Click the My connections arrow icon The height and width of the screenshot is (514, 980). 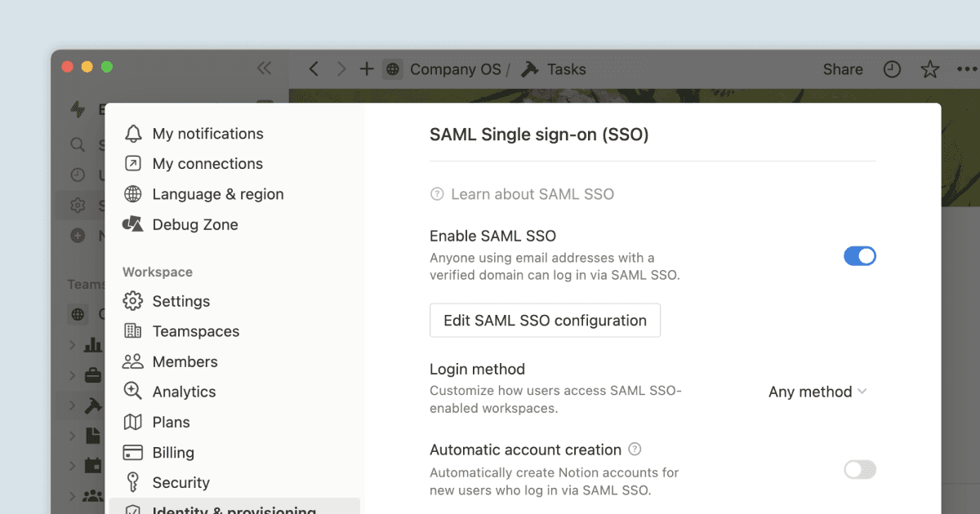point(133,163)
